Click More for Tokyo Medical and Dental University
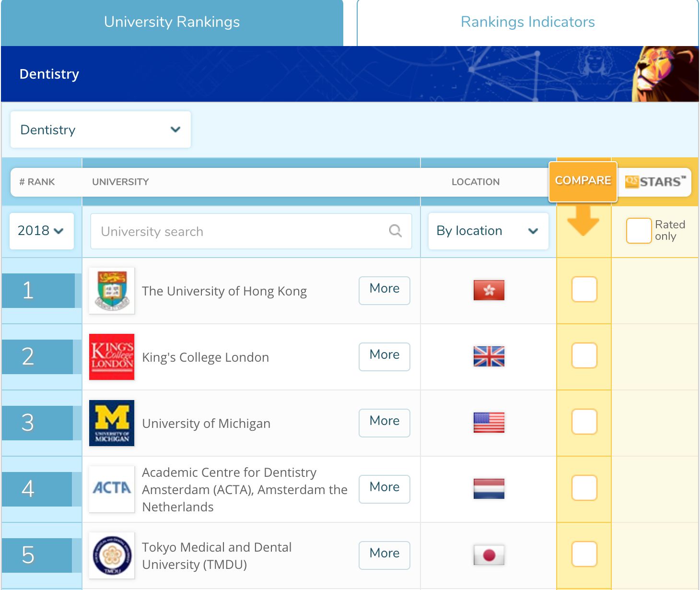 [x=385, y=555]
